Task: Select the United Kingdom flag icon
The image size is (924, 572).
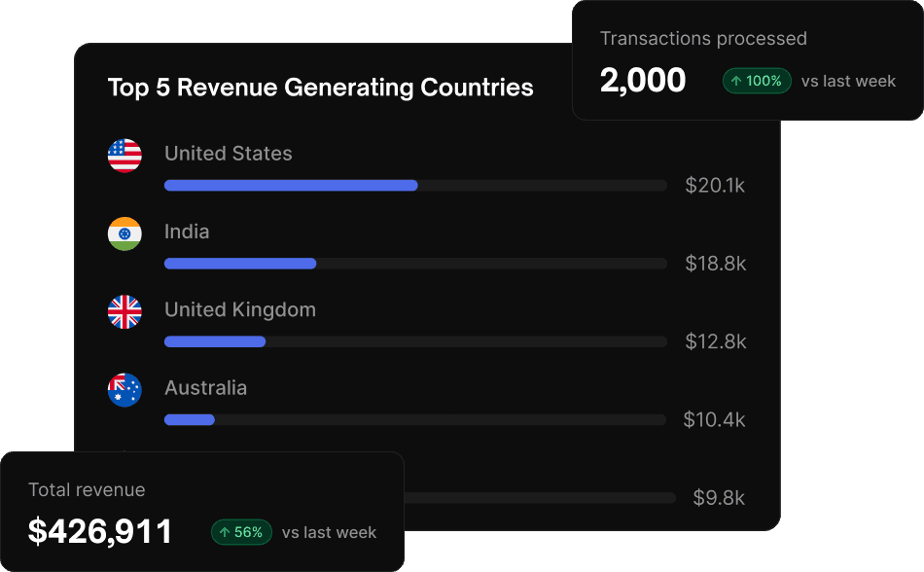Action: tap(124, 311)
